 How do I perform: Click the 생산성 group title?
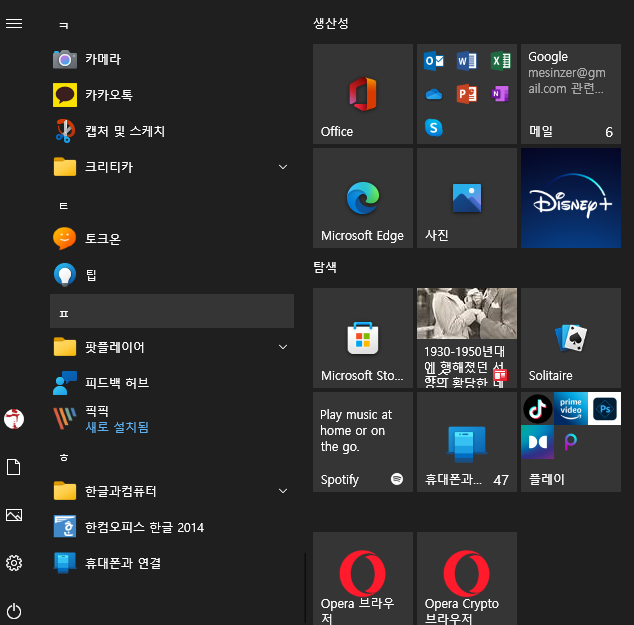pos(331,23)
